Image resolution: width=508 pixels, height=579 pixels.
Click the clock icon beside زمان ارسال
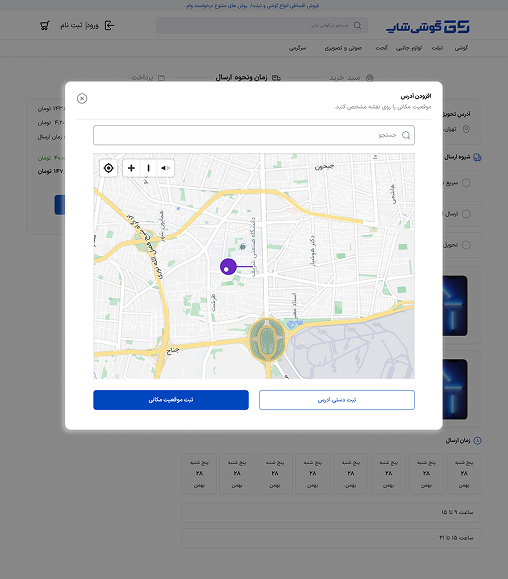(x=477, y=441)
